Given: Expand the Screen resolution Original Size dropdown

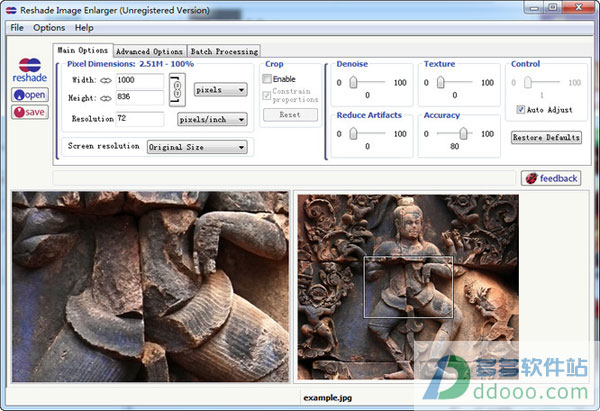Looking at the screenshot, I should pos(197,147).
